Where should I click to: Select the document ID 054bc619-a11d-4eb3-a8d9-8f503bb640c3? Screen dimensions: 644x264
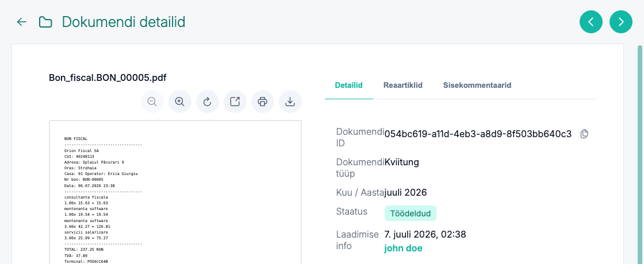coord(478,134)
